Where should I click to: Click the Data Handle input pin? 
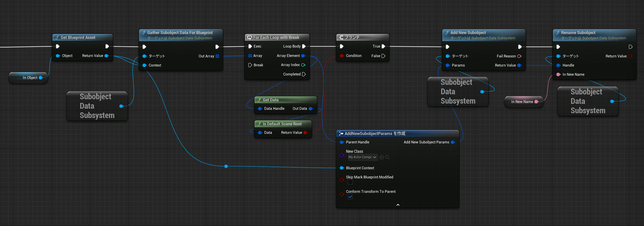[260, 108]
